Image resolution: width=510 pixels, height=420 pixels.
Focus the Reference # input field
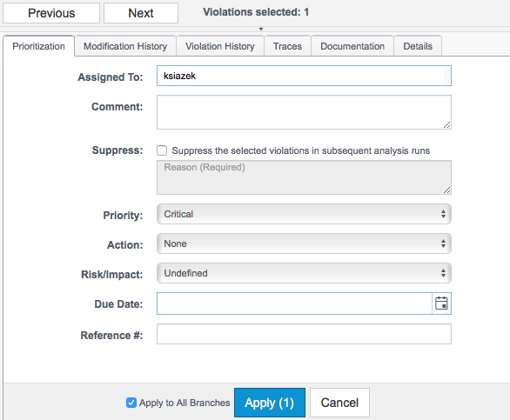[304, 334]
